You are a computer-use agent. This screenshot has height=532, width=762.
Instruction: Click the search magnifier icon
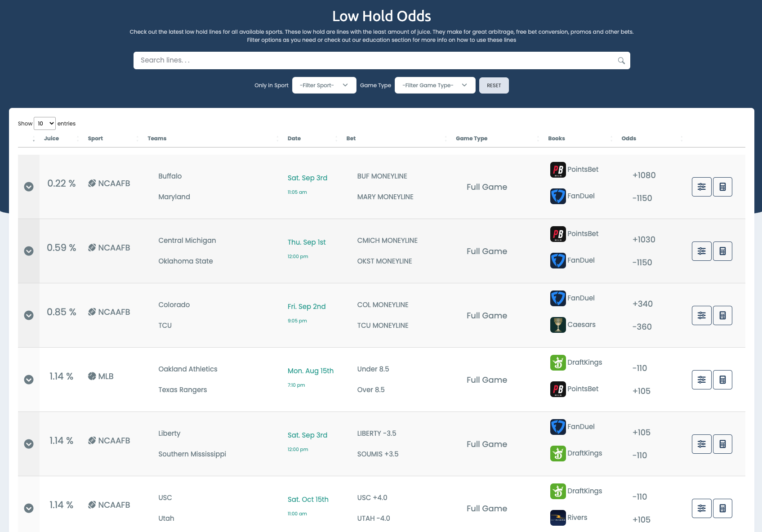pos(621,61)
